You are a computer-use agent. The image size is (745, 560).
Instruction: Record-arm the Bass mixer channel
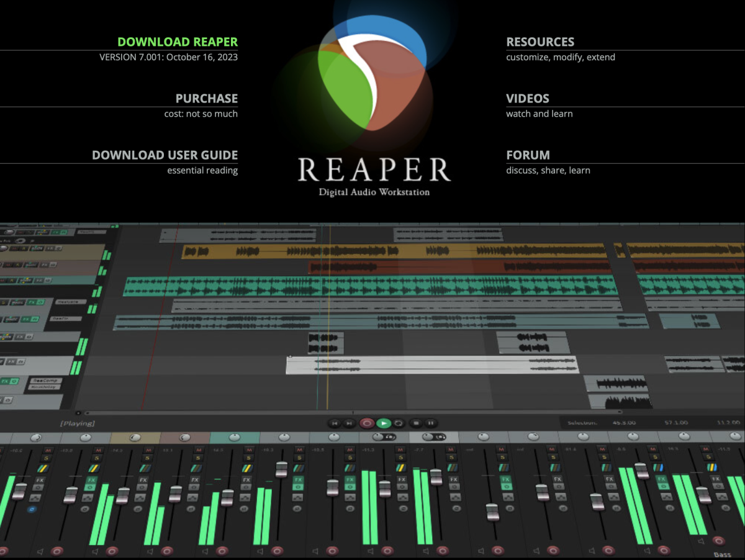tap(718, 541)
